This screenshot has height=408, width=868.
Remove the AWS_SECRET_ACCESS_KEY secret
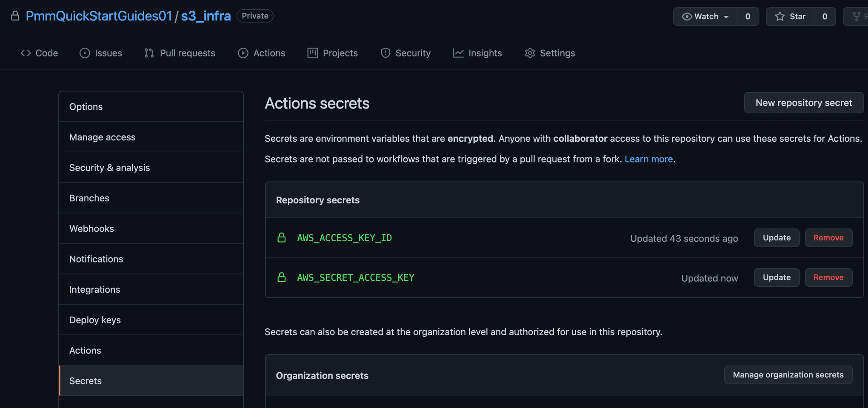828,277
